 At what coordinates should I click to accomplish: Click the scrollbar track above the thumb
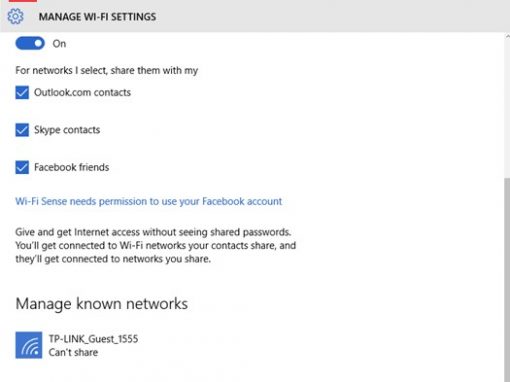(507, 108)
